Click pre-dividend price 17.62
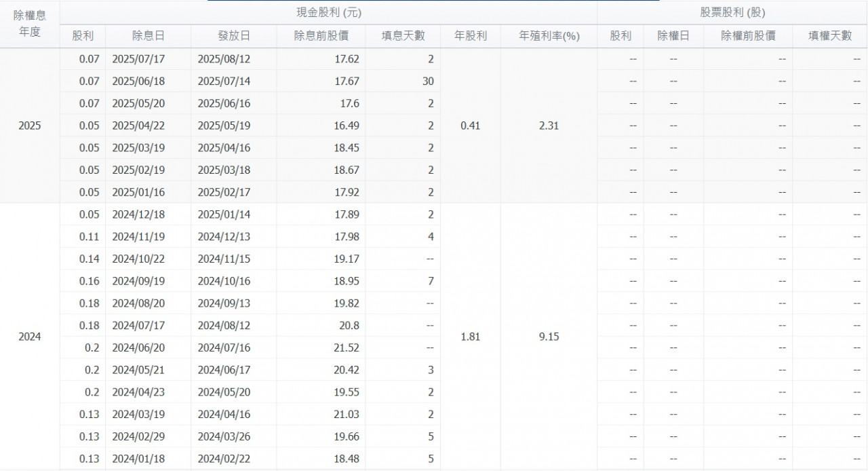The height and width of the screenshot is (471, 868). pyautogui.click(x=347, y=59)
